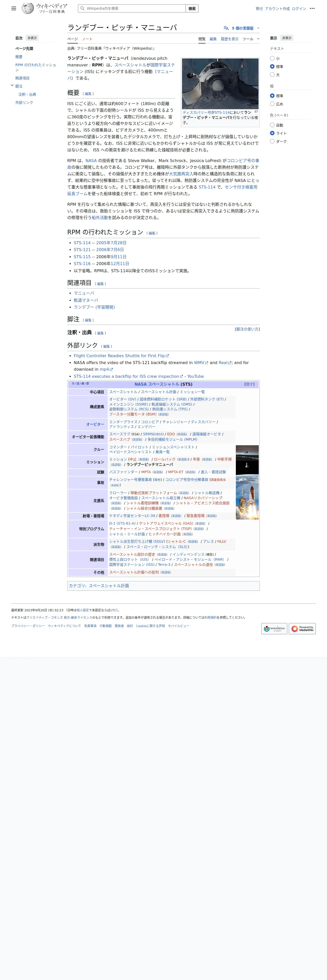Select automatic color mode
Viewport: 327px width, 980px height.
pos(272,125)
